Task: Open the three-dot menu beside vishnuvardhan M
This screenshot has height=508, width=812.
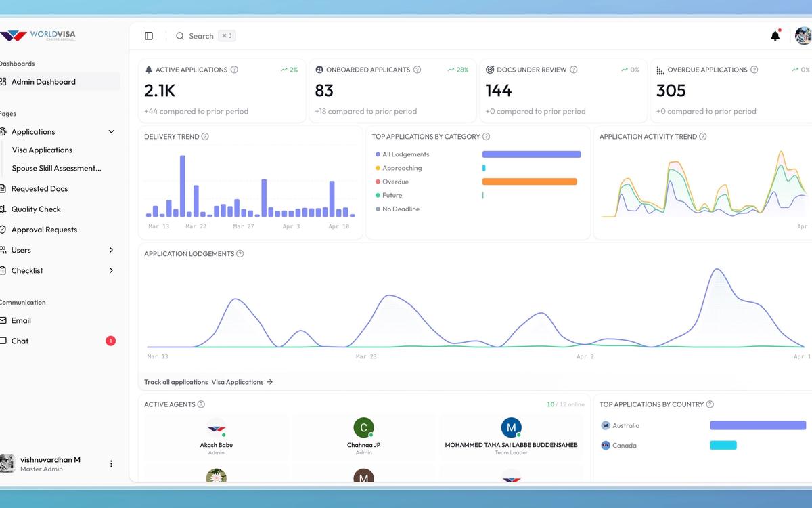Action: (111, 463)
